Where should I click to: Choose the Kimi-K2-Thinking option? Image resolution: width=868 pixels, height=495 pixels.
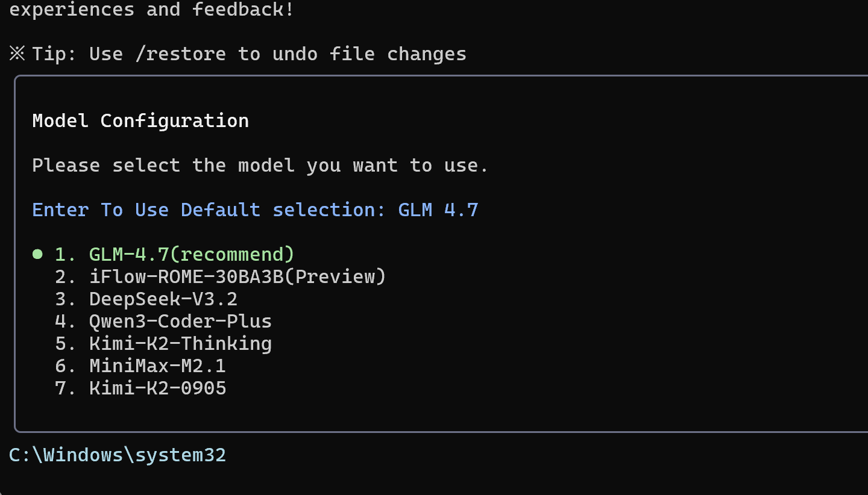click(180, 343)
